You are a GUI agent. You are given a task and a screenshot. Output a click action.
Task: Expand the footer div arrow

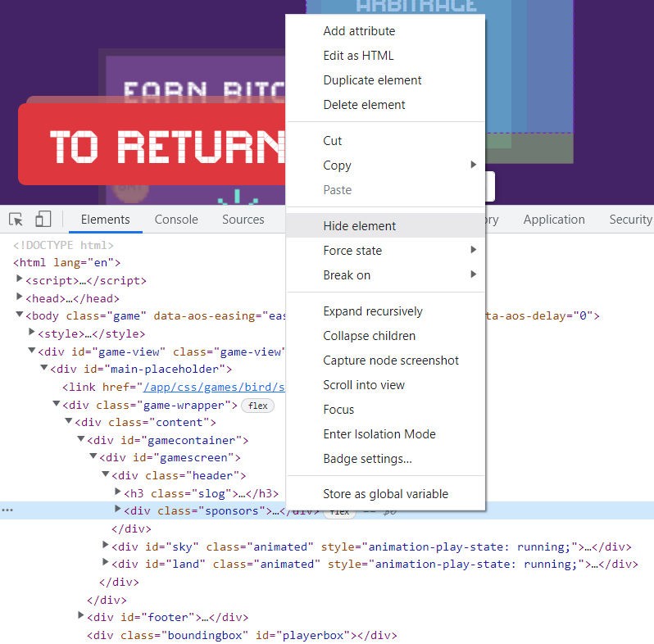(81, 615)
